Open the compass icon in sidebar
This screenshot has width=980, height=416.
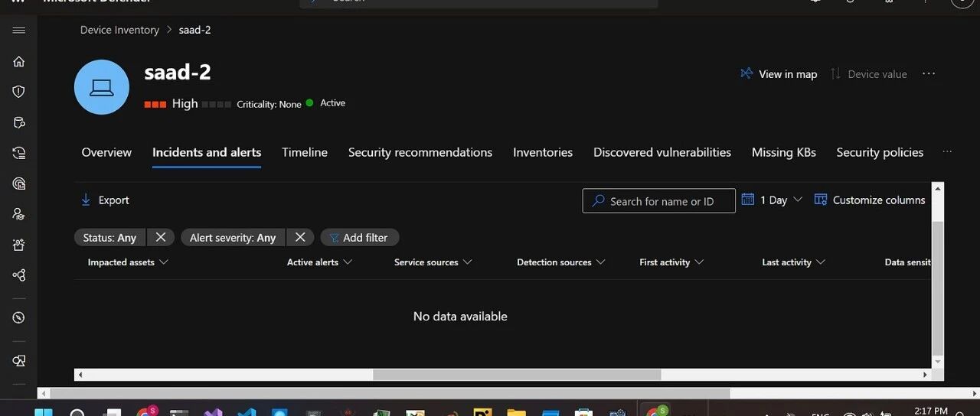(x=19, y=317)
